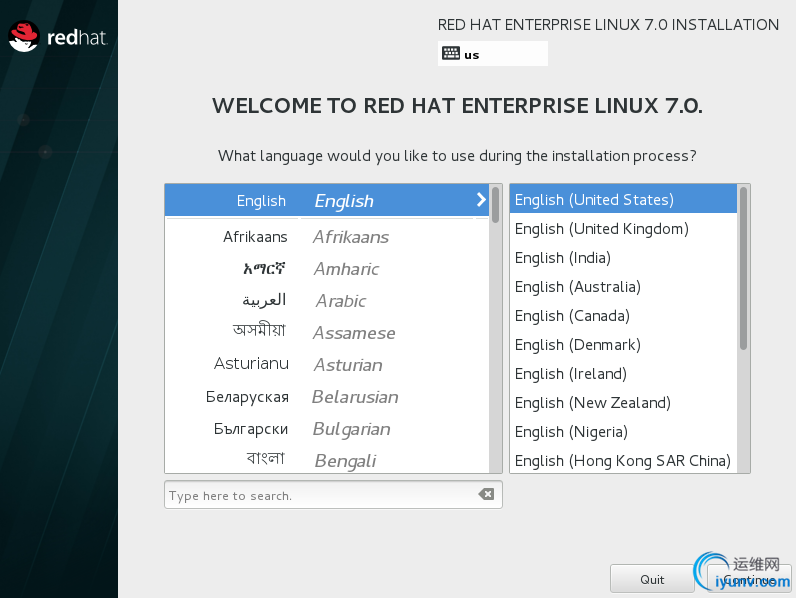Click the locale list scrollbar
This screenshot has width=796, height=598.
coord(743,268)
